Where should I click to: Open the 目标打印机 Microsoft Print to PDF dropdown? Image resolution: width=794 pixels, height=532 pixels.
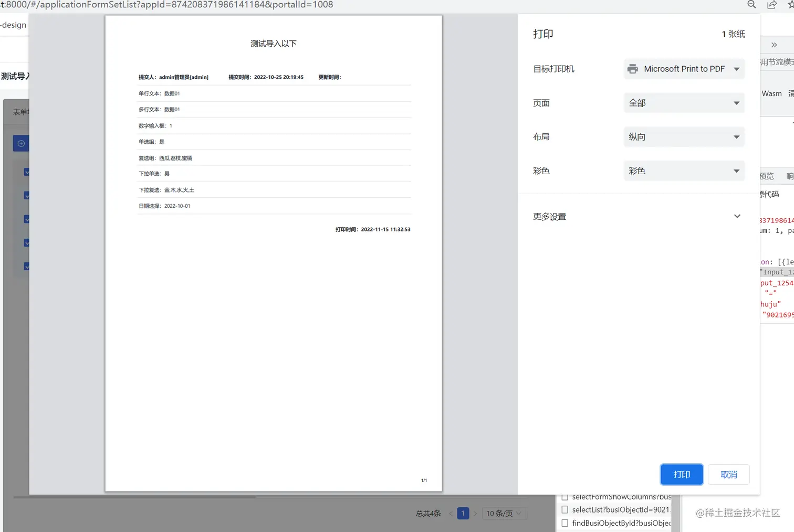pyautogui.click(x=684, y=69)
